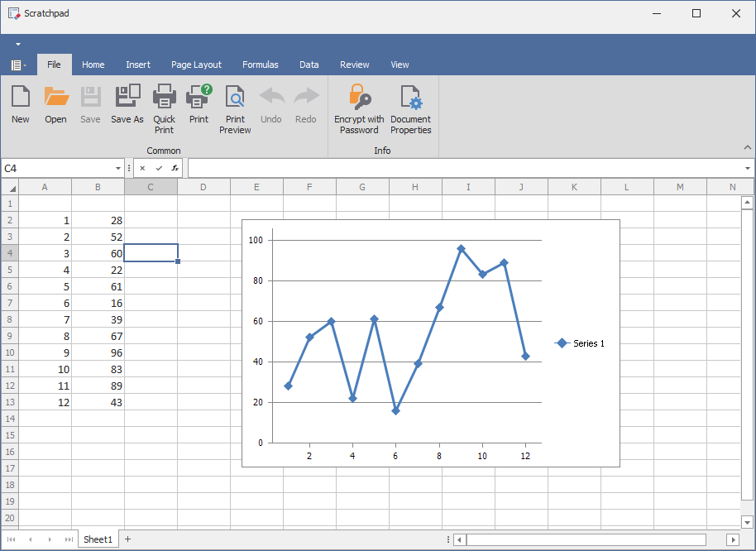Collapse the ribbon with the chevron
Image resolution: width=756 pixels, height=551 pixels.
[748, 148]
